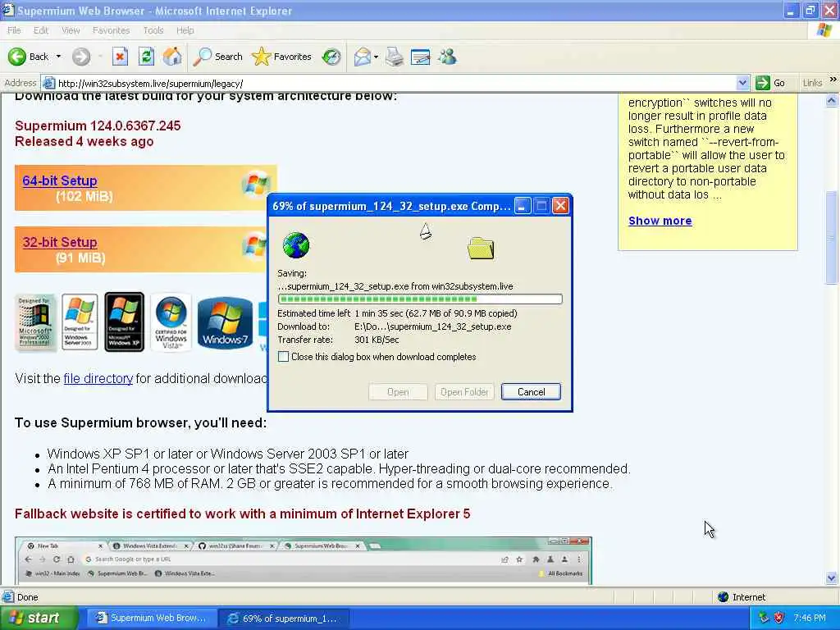This screenshot has height=630, width=840.
Task: Click the Certified for Windows Vista badge
Action: (x=171, y=322)
